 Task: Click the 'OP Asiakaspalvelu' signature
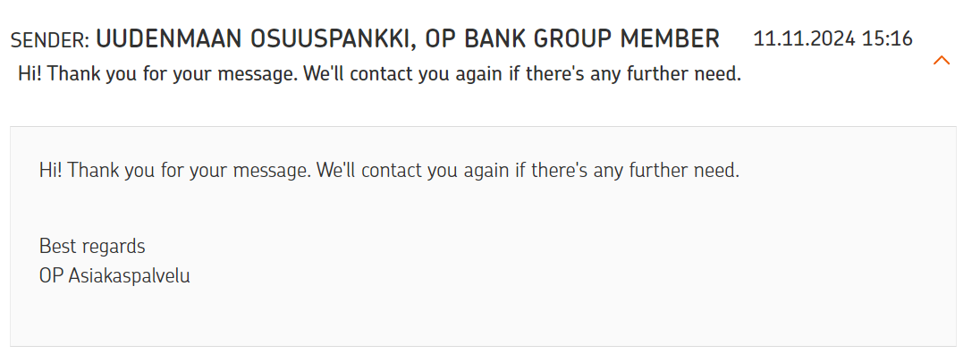(x=114, y=275)
